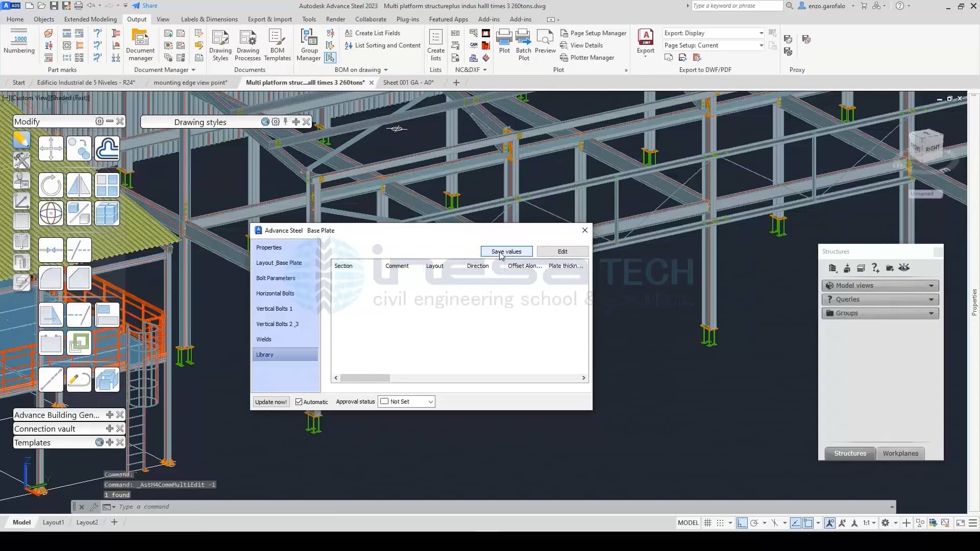The width and height of the screenshot is (980, 551).
Task: Open the Extended Modeling ribbon tab
Action: click(x=90, y=19)
